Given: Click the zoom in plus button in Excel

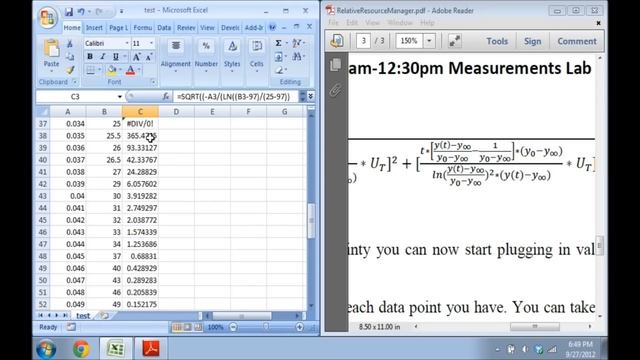Looking at the screenshot, I should [x=299, y=327].
